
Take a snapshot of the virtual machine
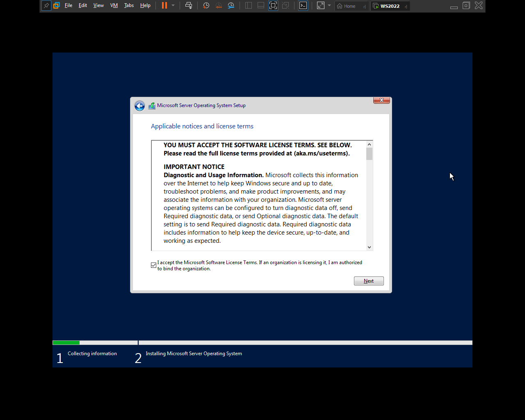tap(206, 6)
